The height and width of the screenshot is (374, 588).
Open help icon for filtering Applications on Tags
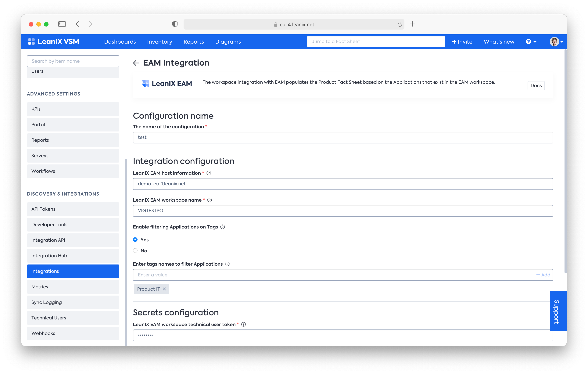(222, 227)
